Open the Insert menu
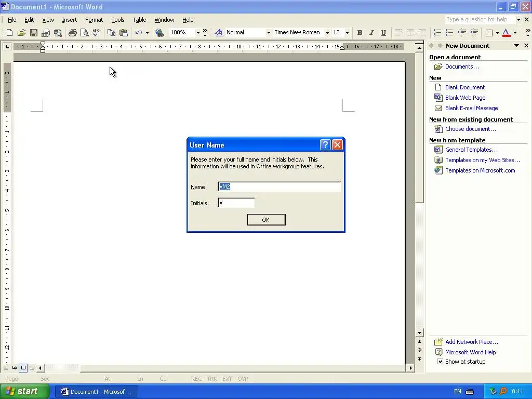 pos(69,20)
